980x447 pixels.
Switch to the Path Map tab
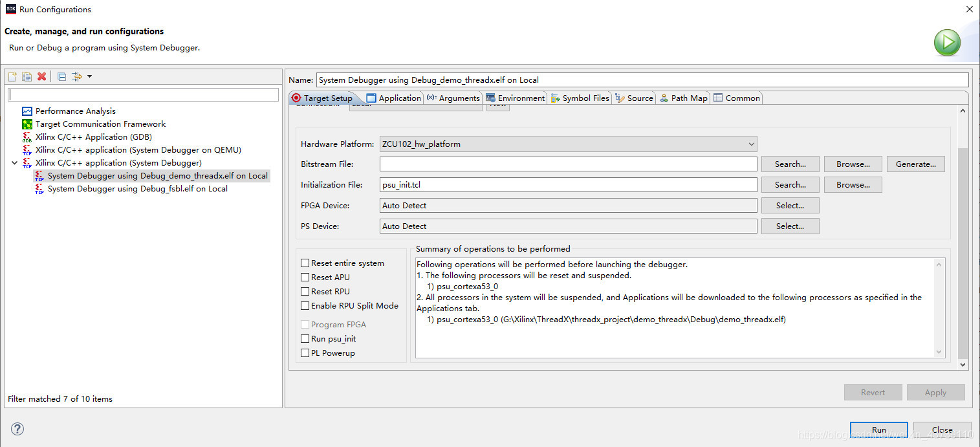[684, 98]
